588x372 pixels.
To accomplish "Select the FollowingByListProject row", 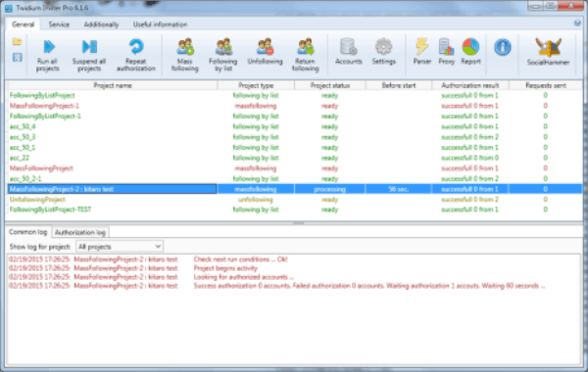I will click(x=295, y=96).
